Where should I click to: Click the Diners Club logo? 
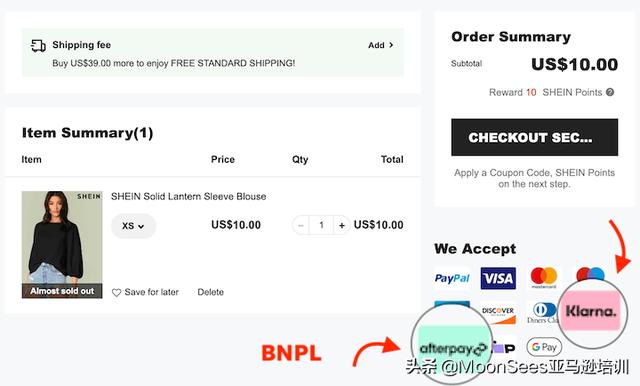click(542, 313)
